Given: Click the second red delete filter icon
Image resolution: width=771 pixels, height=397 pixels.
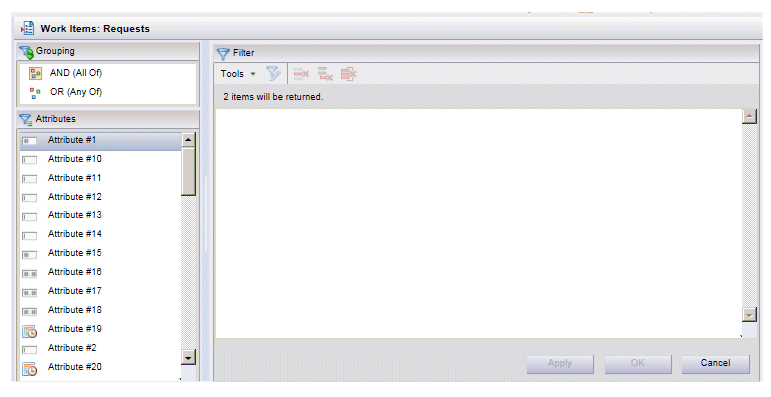Looking at the screenshot, I should [x=325, y=74].
